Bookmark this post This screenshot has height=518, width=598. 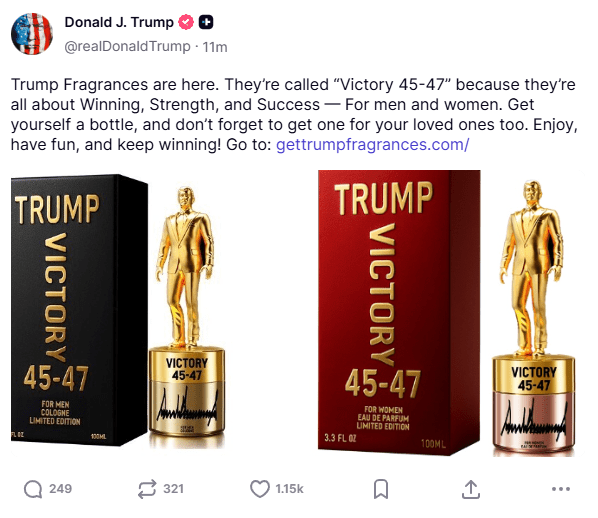click(x=381, y=489)
